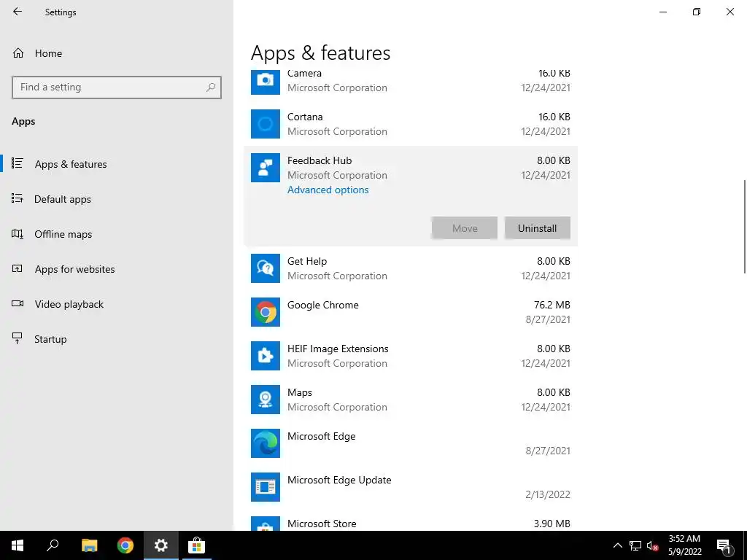Open Google Chrome from taskbar

125,545
